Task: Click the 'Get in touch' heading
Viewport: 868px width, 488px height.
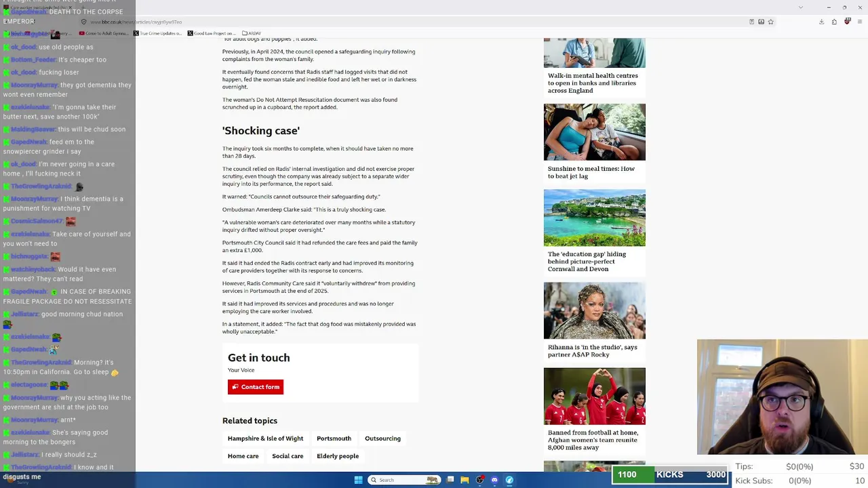Action: 258,358
